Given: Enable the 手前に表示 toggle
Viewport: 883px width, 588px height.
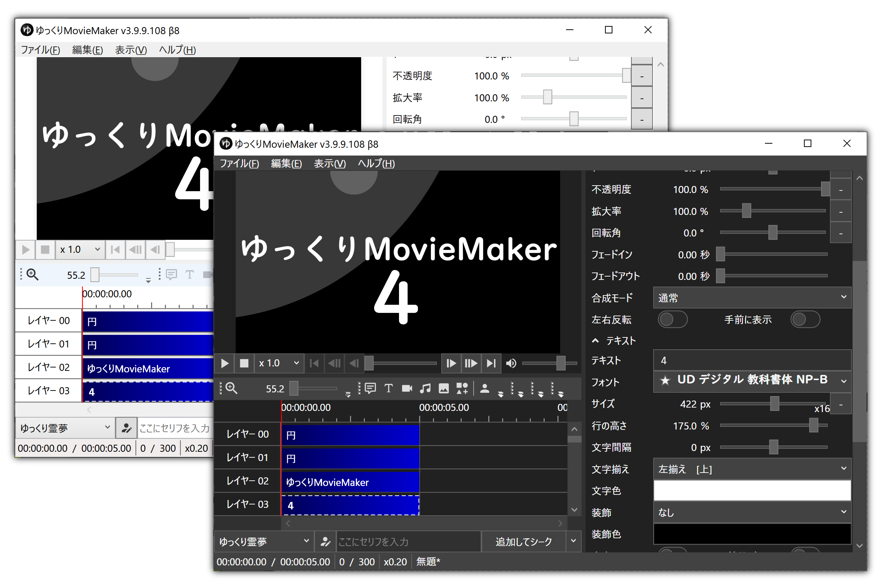Looking at the screenshot, I should coord(805,320).
